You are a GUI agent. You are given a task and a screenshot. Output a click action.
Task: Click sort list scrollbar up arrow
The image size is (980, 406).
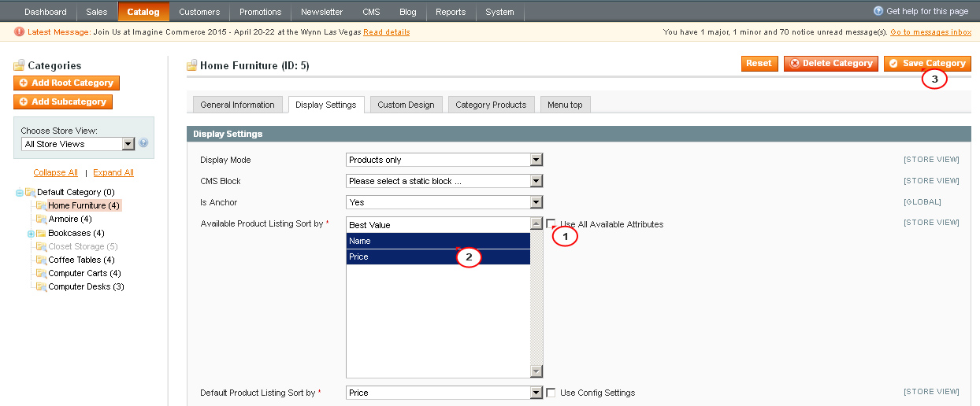[x=536, y=223]
